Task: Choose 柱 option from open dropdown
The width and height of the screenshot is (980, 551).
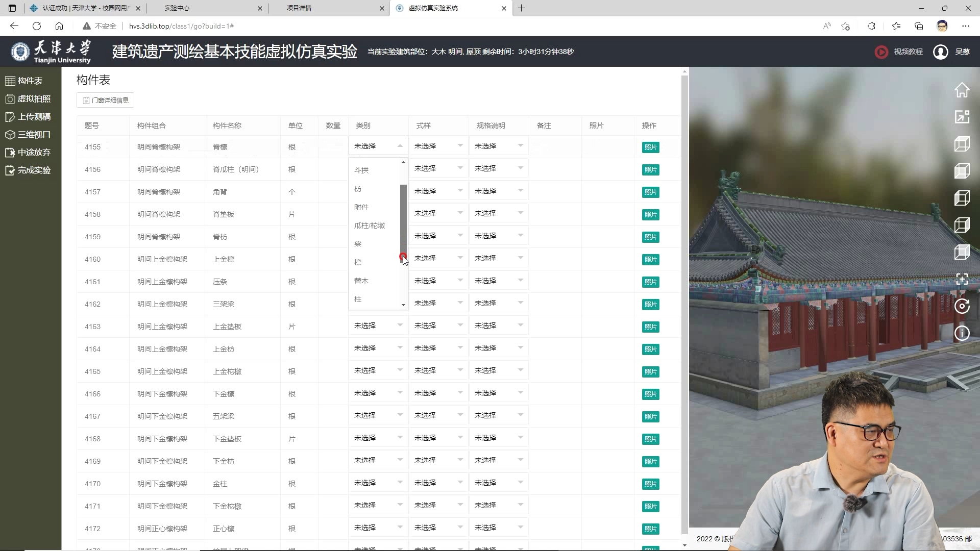Action: tap(358, 299)
